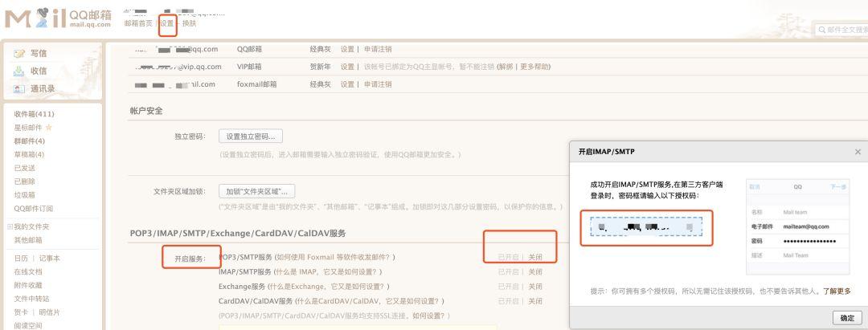
Task: Click the QQ Mail logo
Action: (x=58, y=18)
